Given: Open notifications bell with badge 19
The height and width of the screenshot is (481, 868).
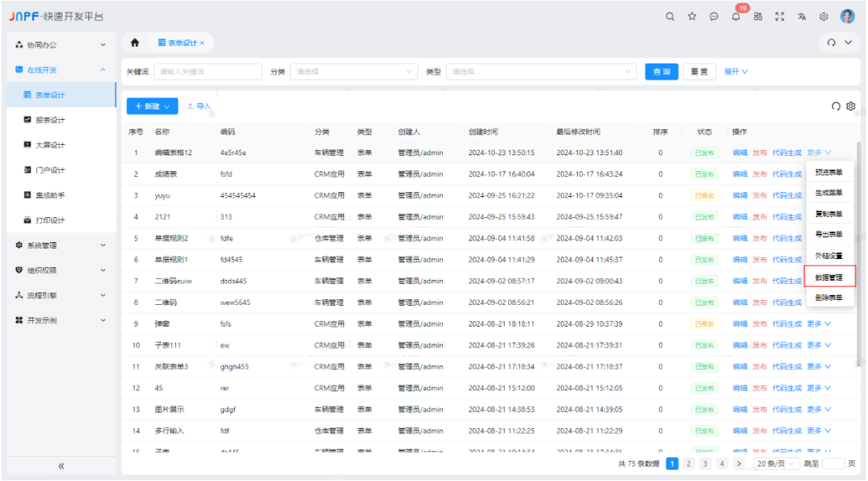Looking at the screenshot, I should 735,17.
